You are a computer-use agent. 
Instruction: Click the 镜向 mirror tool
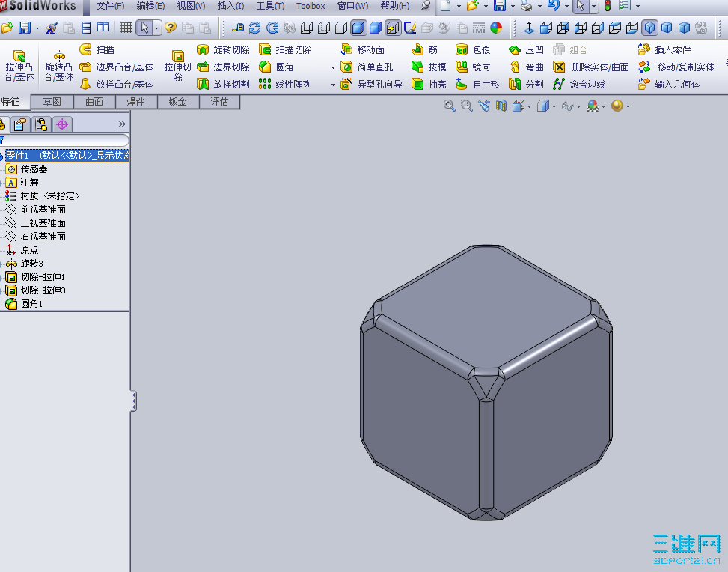473,67
